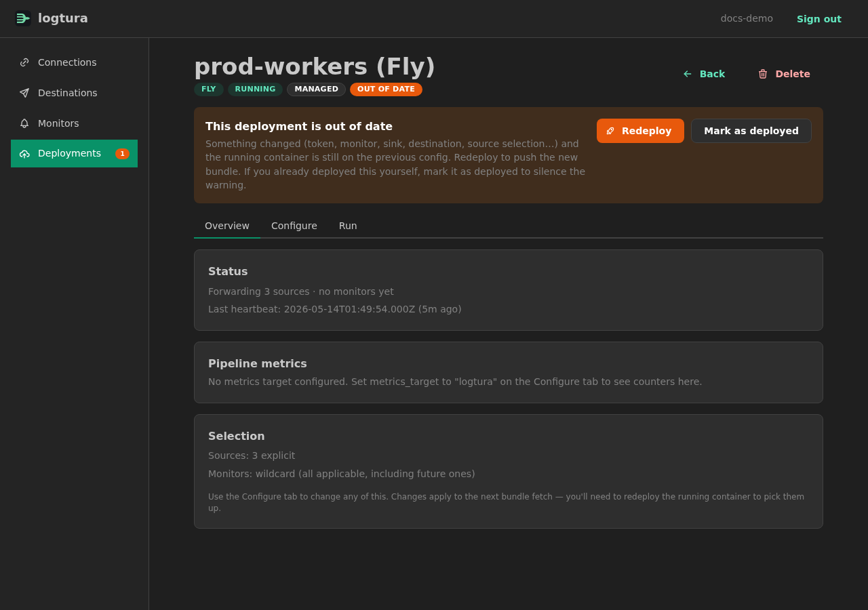The height and width of the screenshot is (610, 868).
Task: Click the Deployments cloud upload icon
Action: [24, 154]
